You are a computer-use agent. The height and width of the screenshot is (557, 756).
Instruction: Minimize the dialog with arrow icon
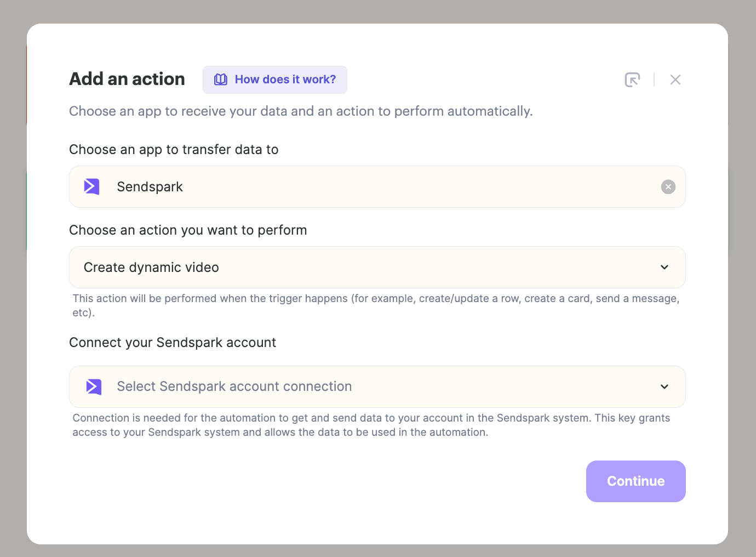tap(632, 79)
